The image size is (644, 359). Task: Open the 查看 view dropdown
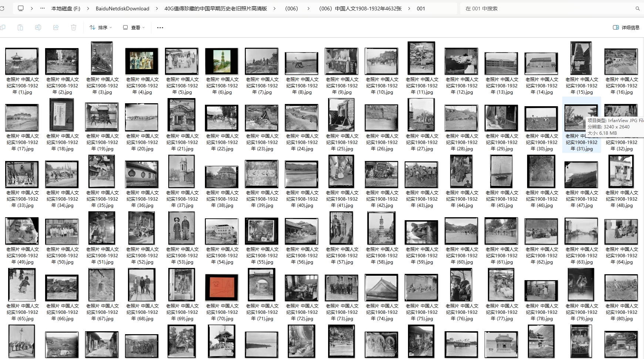click(x=134, y=27)
